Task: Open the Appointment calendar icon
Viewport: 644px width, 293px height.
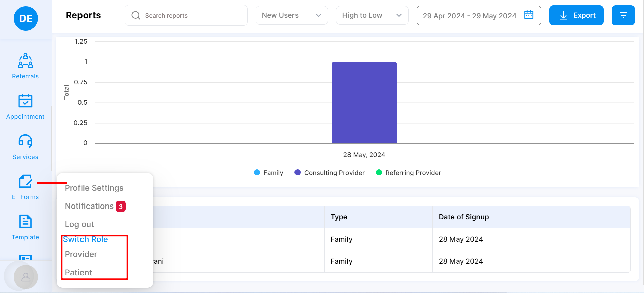Action: [25, 101]
